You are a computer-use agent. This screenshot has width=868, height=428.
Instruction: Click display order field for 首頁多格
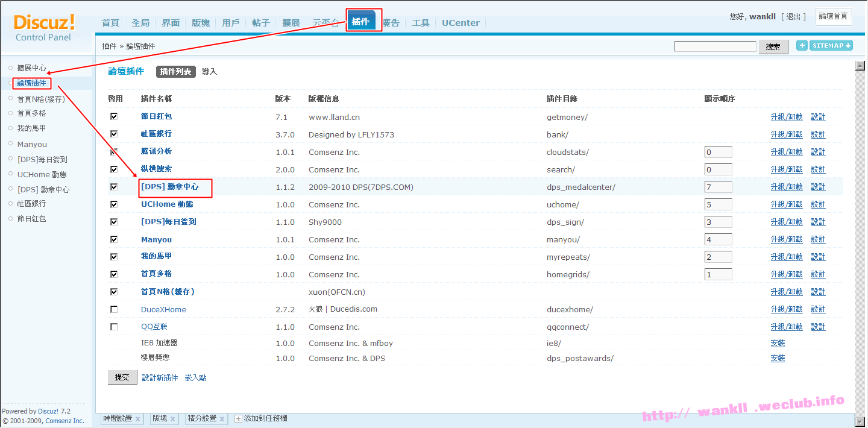pyautogui.click(x=718, y=274)
